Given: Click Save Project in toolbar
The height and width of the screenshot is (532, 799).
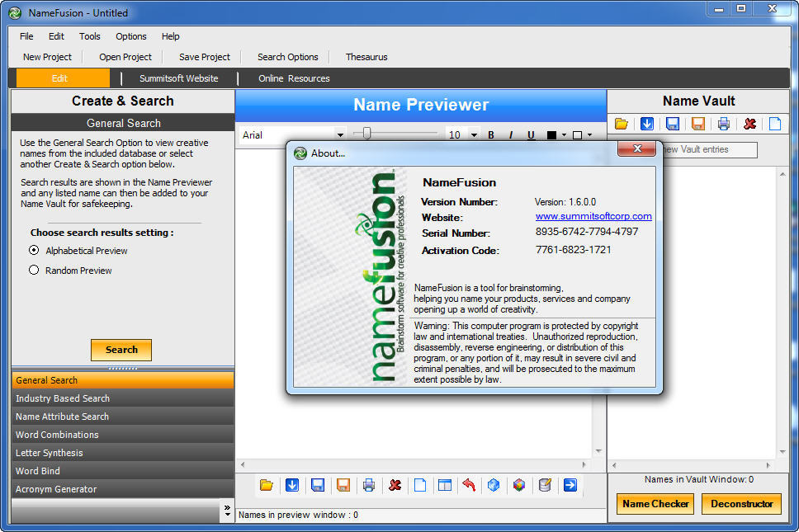Looking at the screenshot, I should pos(205,57).
